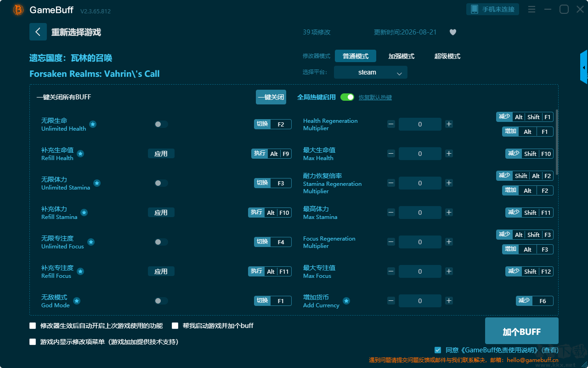Click Alt F9 hotkey for Refill Health
The height and width of the screenshot is (368, 588).
coord(271,154)
